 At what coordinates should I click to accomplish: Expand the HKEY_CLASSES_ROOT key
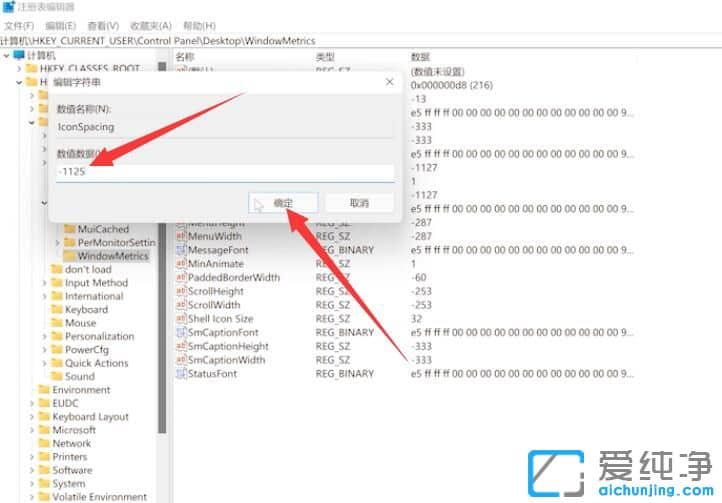[x=19, y=69]
